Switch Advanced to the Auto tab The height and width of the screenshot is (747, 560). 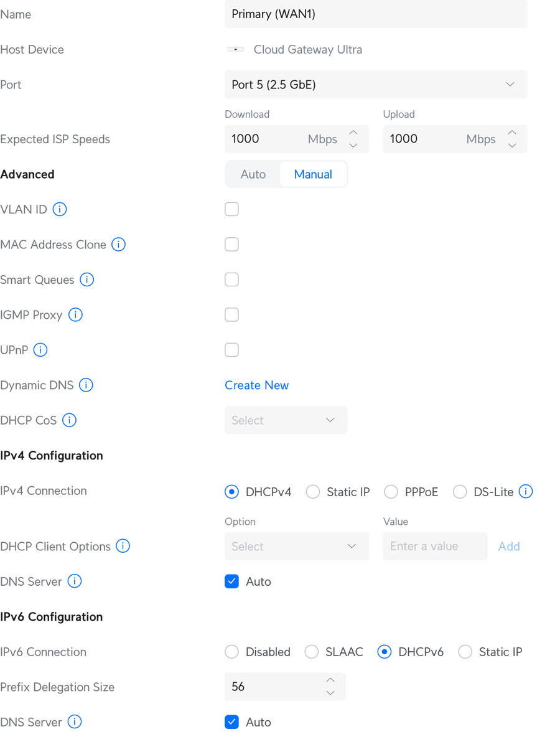253,174
